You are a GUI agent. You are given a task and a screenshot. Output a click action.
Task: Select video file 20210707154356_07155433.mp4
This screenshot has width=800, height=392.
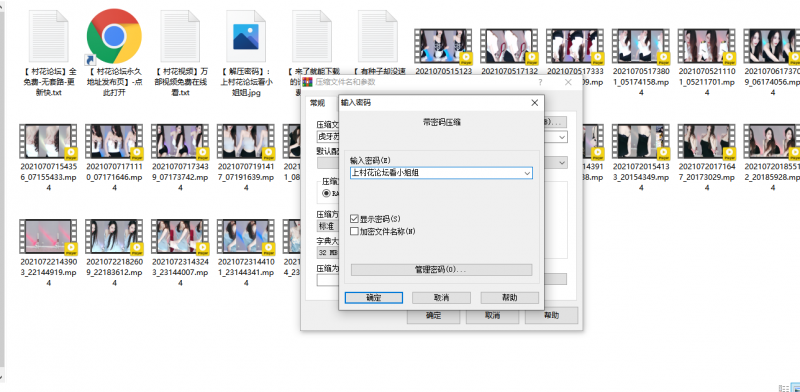click(x=48, y=141)
